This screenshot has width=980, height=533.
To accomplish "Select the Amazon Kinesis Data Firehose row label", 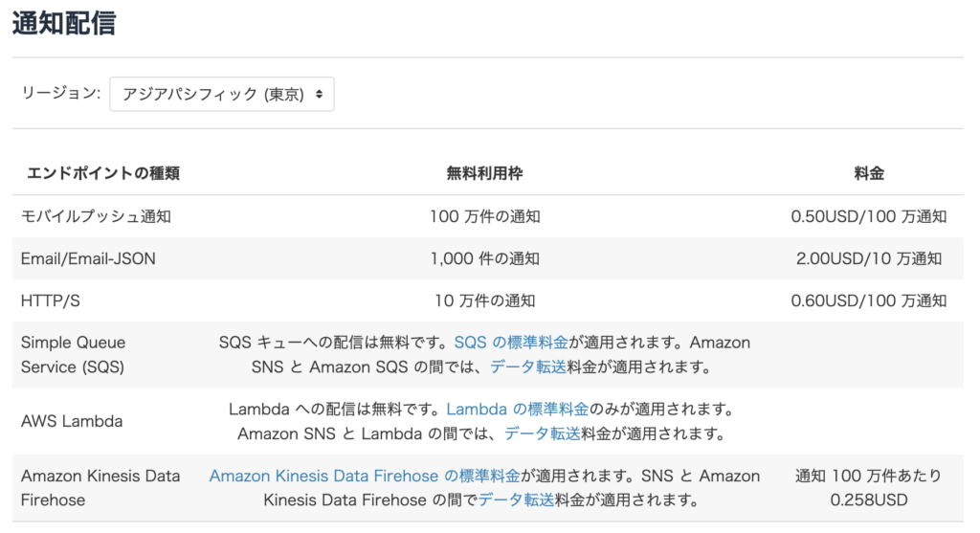I will tap(100, 488).
